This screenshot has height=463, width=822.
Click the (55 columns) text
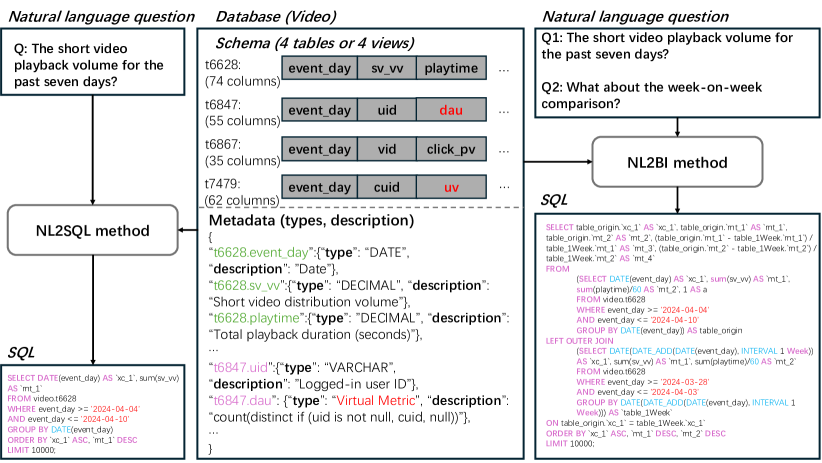pyautogui.click(x=242, y=121)
